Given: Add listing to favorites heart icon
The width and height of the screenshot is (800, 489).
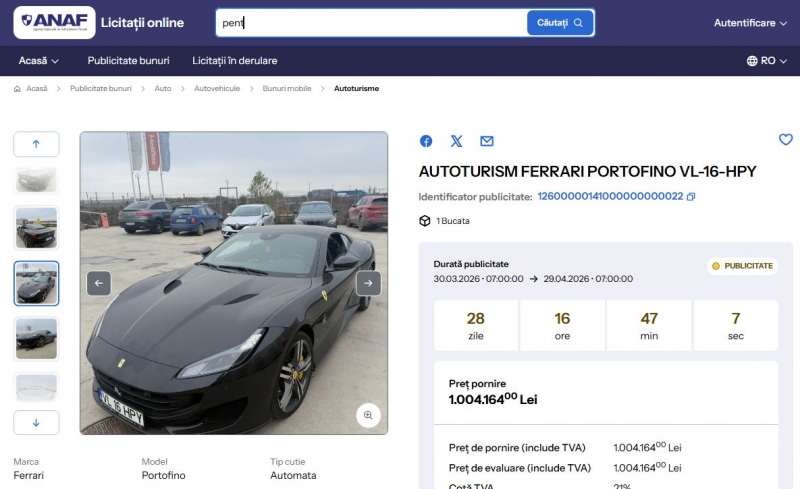Looking at the screenshot, I should coord(785,140).
